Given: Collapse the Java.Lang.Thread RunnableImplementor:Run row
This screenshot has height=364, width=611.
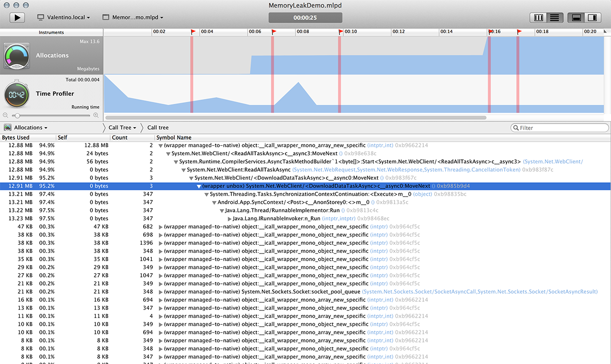Looking at the screenshot, I should pos(222,210).
